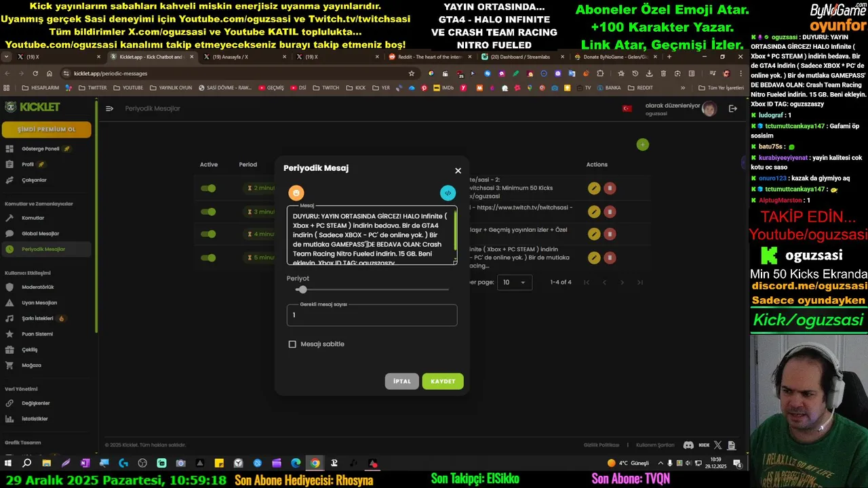Screen dimensions: 868x488
Task: Open Uyarı Mesajları in sidebar
Action: (46, 302)
